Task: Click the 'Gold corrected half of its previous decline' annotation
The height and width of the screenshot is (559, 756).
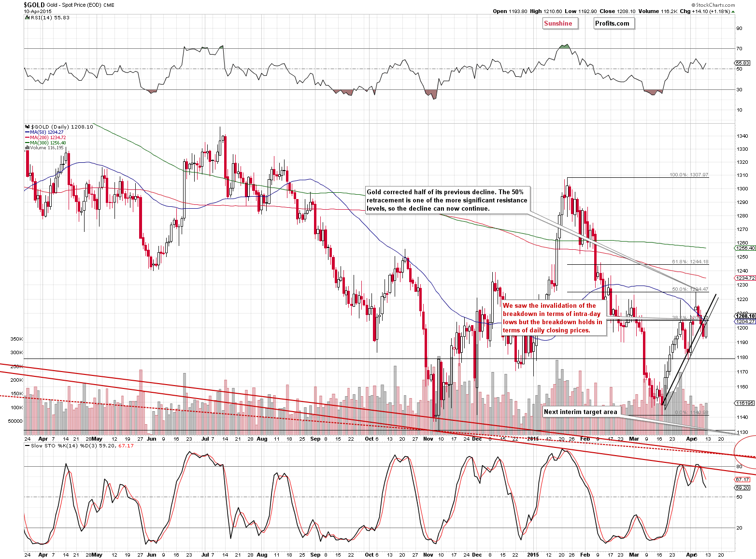Action: (448, 200)
